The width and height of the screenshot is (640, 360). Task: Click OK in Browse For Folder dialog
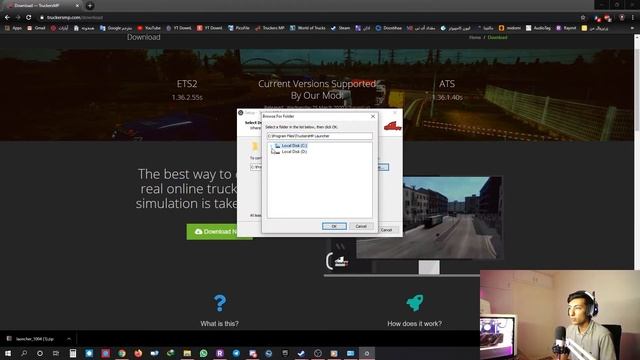pos(334,226)
